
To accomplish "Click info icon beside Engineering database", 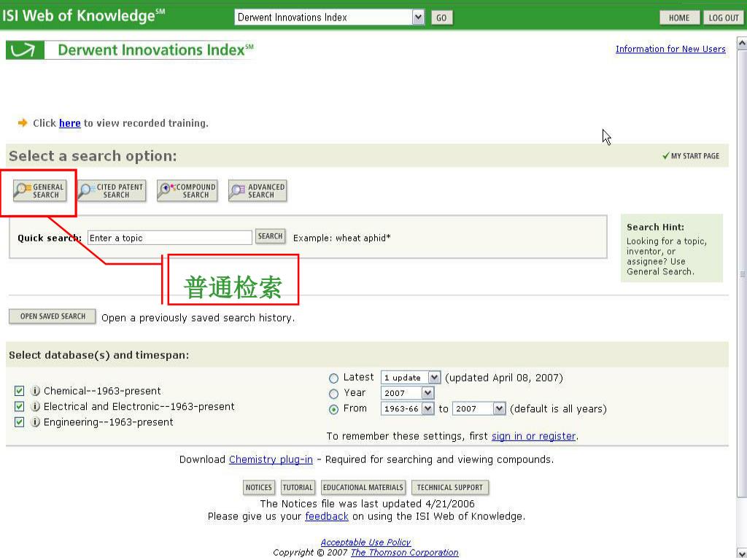I will pyautogui.click(x=35, y=422).
